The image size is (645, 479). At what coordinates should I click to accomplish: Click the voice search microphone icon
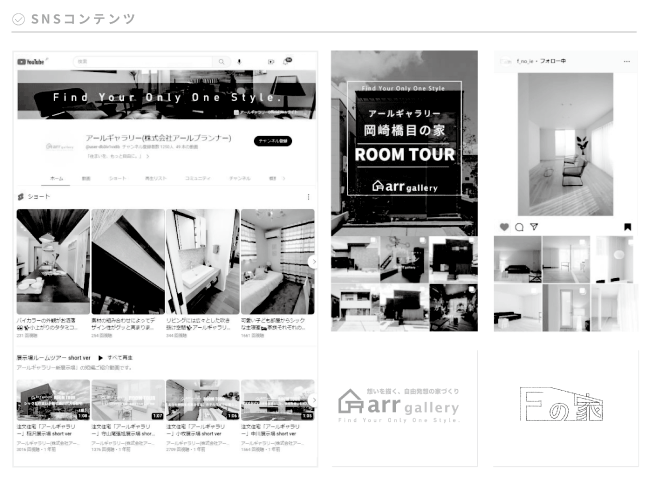[239, 62]
